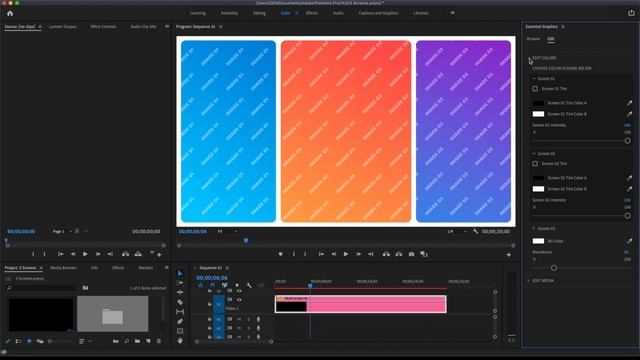Select the Rectangle tool in toolbox
640x360 pixels.
pyautogui.click(x=180, y=331)
